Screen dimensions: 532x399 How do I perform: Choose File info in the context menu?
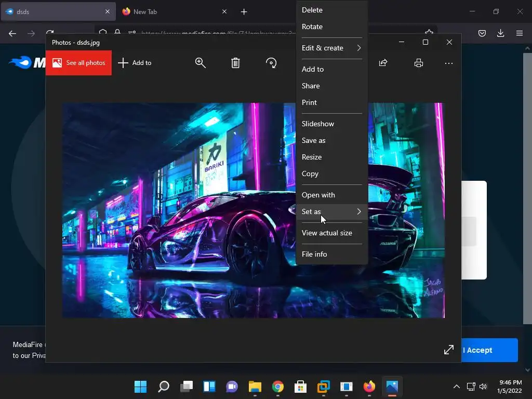[x=332, y=254]
